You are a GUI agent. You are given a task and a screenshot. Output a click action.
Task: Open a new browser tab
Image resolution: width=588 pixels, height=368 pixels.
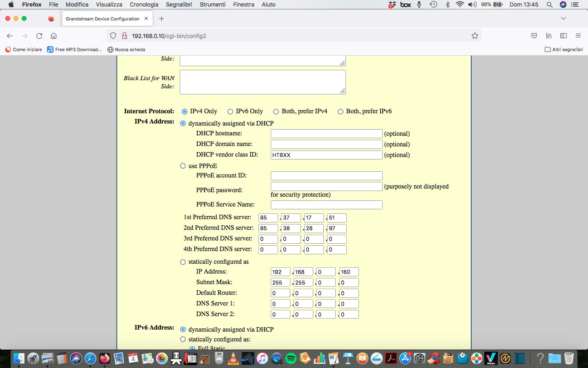tap(162, 19)
